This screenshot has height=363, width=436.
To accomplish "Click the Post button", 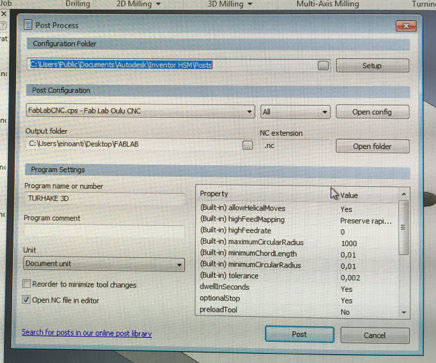I will [299, 334].
